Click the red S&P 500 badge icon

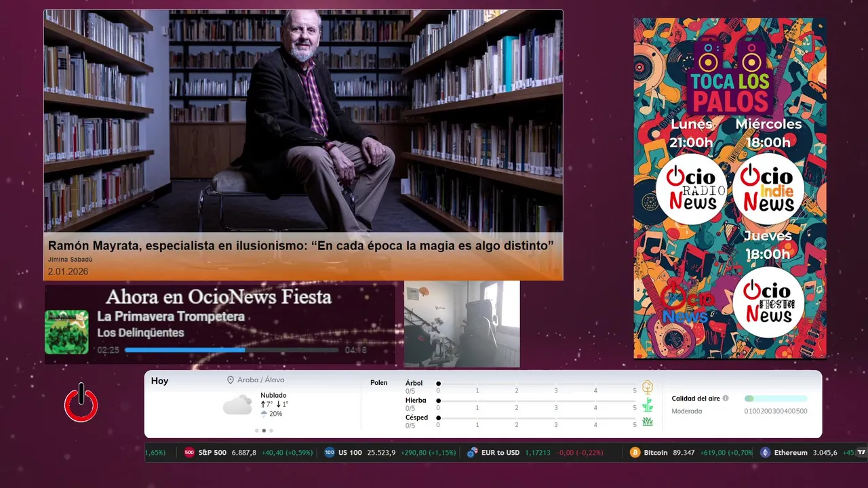pos(189,452)
